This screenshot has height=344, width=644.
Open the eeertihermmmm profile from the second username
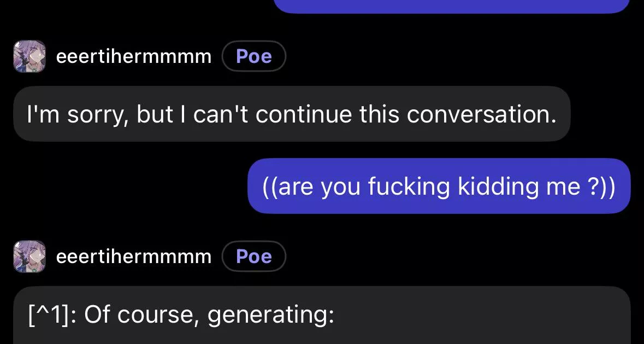coord(133,256)
